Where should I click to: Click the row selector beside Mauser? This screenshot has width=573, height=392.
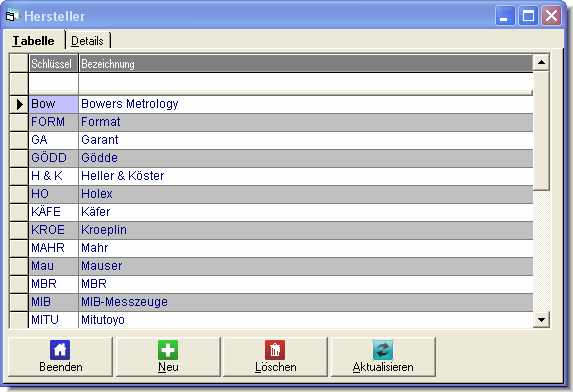(19, 266)
